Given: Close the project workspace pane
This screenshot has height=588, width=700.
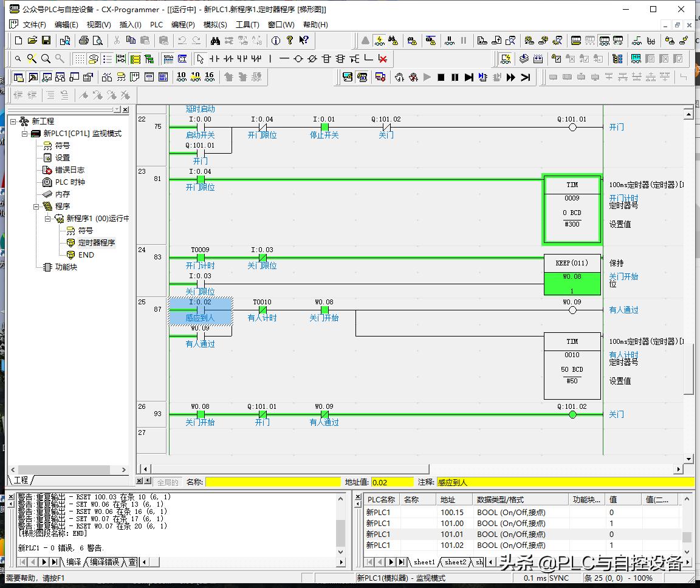Looking at the screenshot, I should (125, 109).
